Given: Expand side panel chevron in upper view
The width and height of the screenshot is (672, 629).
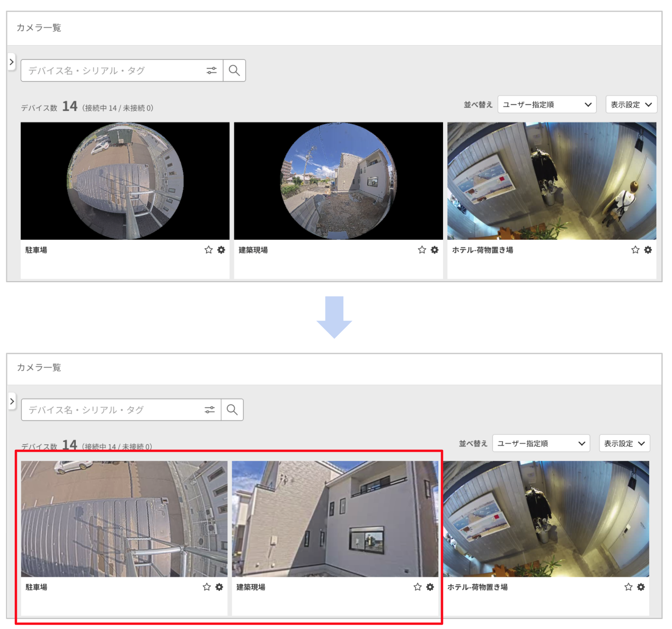Looking at the screenshot, I should click(11, 62).
